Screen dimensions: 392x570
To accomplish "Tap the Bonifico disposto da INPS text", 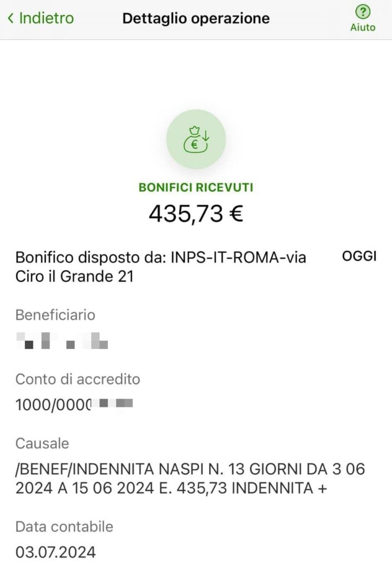I will (161, 267).
